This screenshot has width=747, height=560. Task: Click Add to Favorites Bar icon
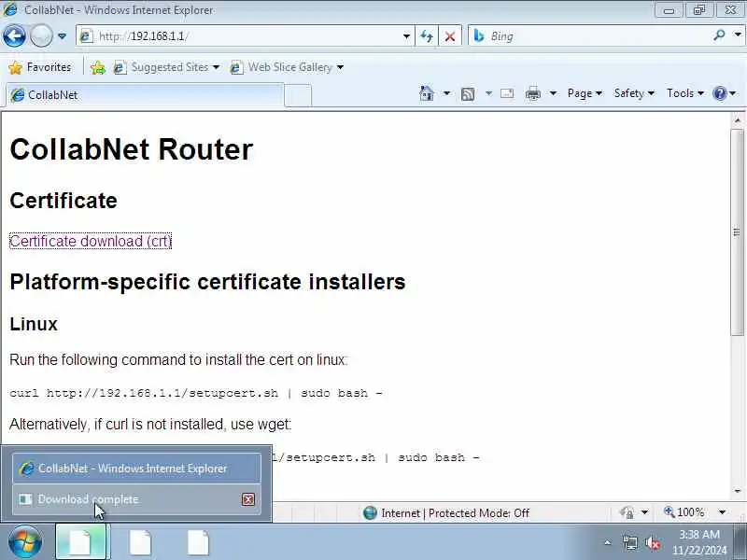point(98,67)
